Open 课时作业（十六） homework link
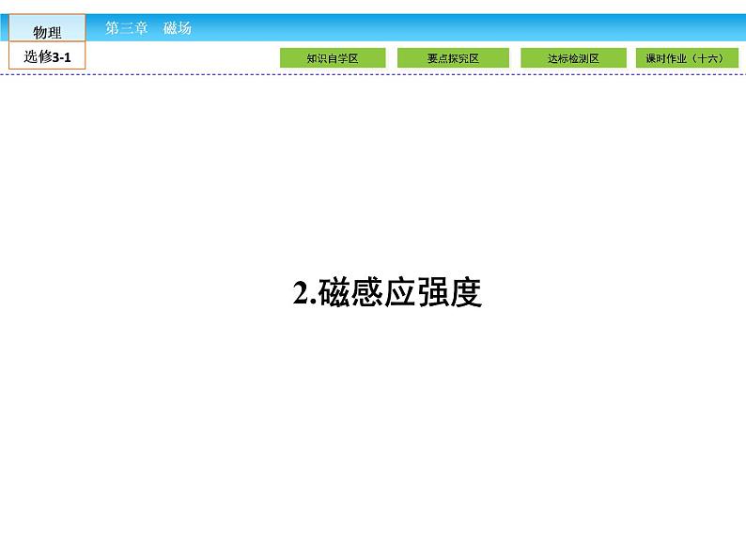 tap(687, 58)
